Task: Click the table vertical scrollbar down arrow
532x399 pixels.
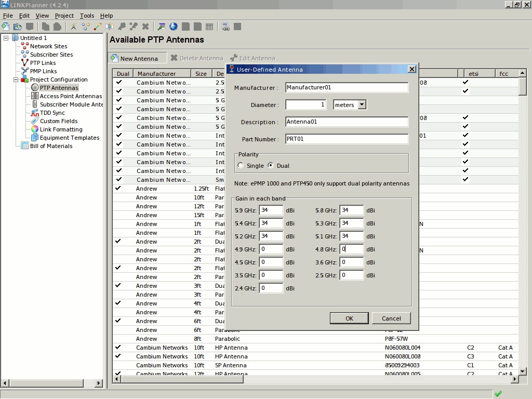Action: pyautogui.click(x=523, y=371)
